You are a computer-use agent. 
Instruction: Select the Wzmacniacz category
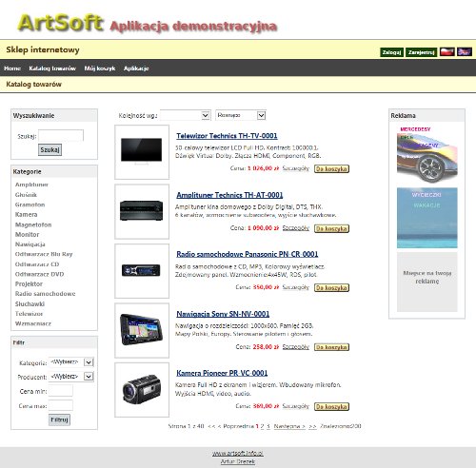[x=33, y=323]
